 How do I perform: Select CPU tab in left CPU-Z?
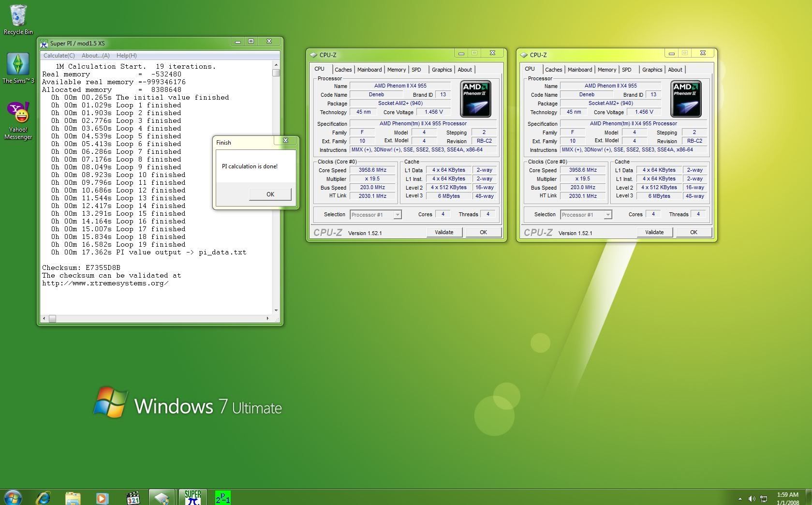[320, 69]
